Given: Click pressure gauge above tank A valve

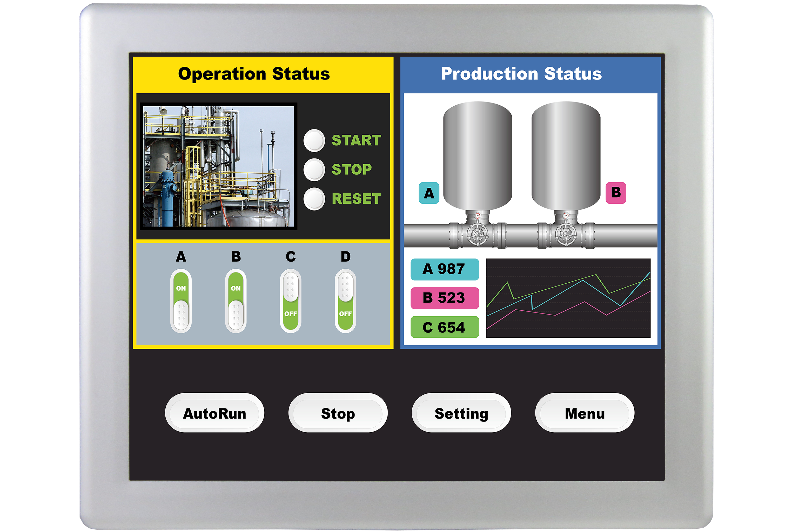Looking at the screenshot, I should [x=478, y=216].
